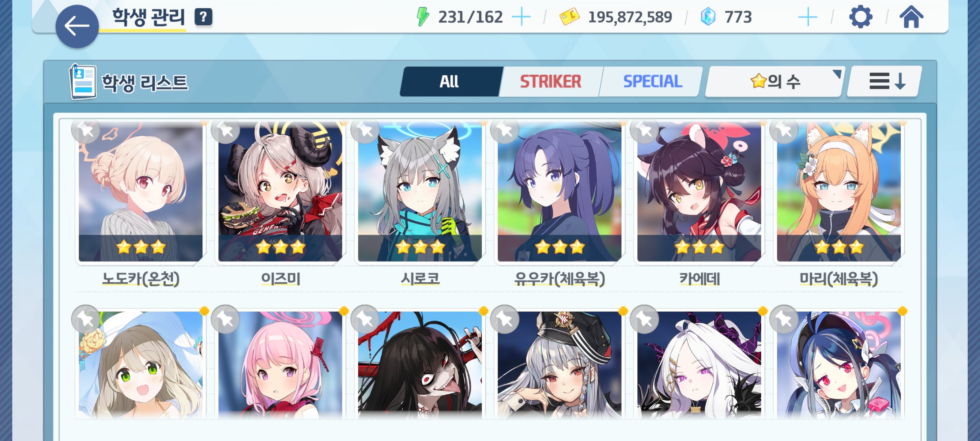This screenshot has height=441, width=980.
Task: Go to home lobby icon
Action: coord(911,17)
